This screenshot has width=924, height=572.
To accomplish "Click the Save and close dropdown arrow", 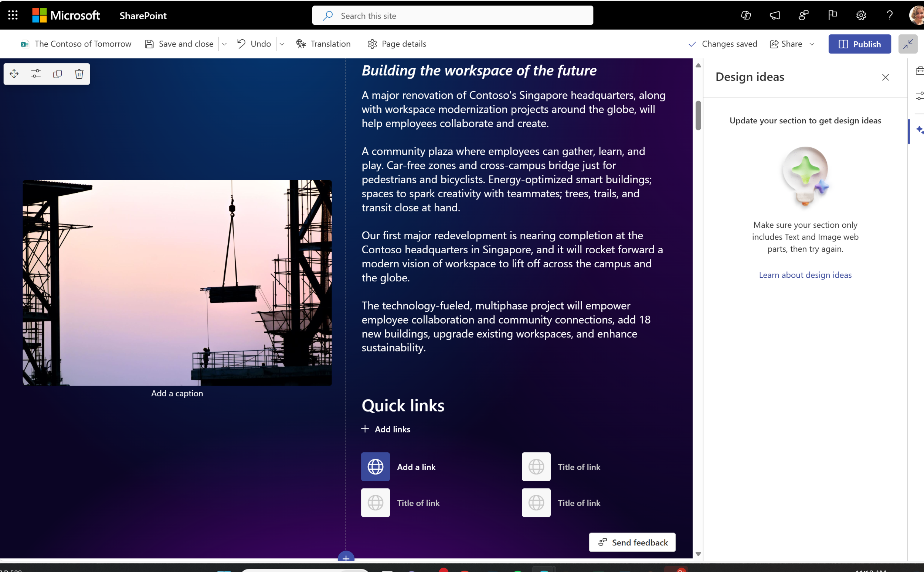I will click(x=224, y=44).
